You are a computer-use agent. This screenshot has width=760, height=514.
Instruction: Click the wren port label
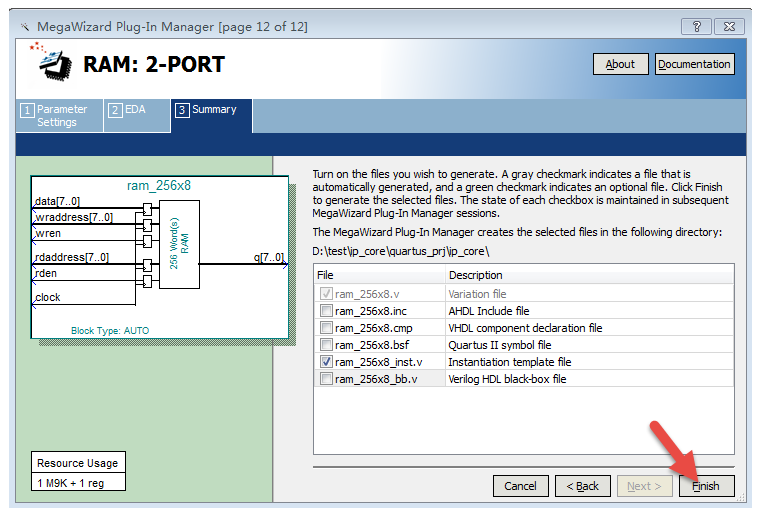tap(48, 233)
